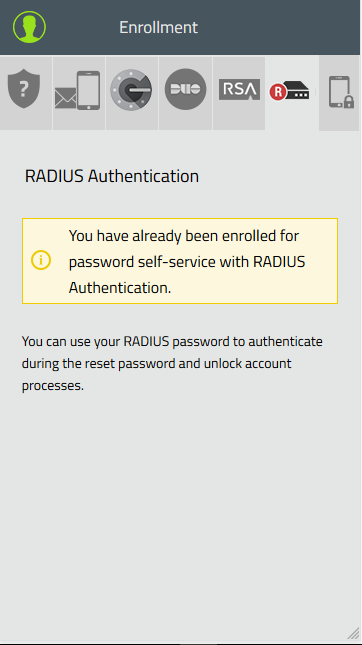362x645 pixels.
Task: Switch to Email and SMS verification tab
Action: (x=79, y=93)
